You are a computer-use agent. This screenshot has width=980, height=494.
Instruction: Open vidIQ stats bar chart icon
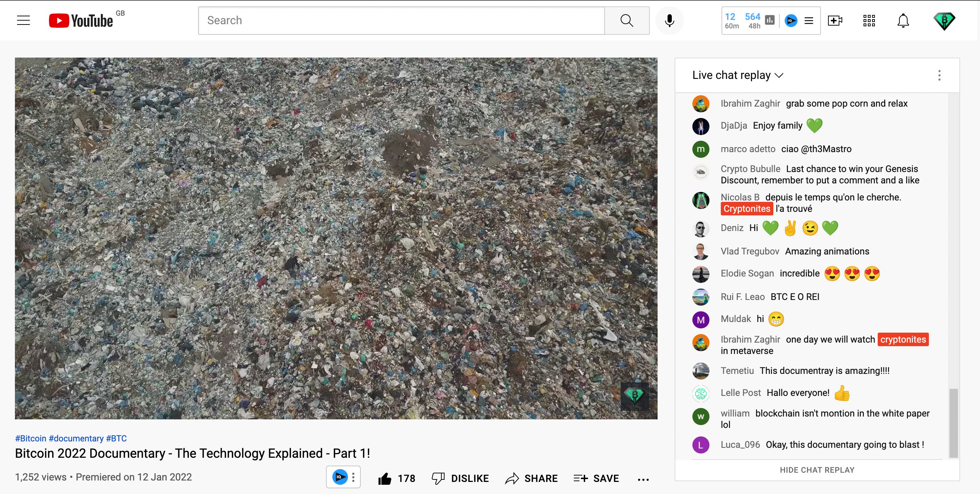[x=770, y=20]
